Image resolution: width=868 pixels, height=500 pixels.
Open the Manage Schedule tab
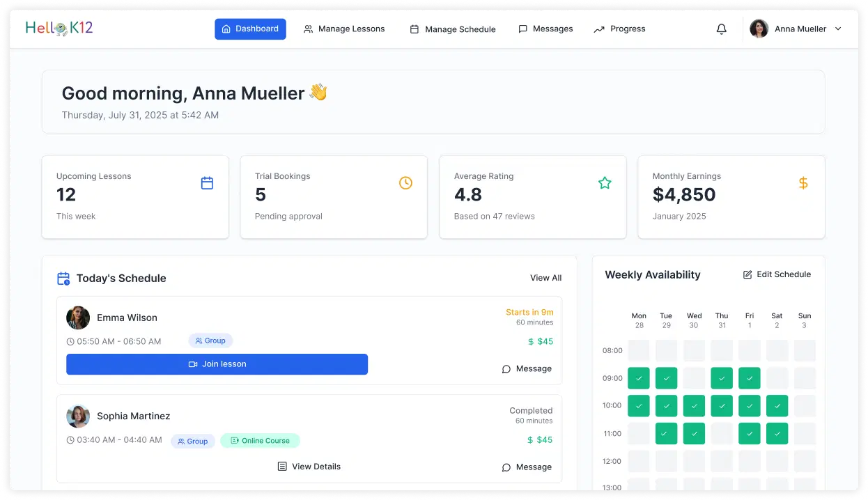click(x=453, y=29)
